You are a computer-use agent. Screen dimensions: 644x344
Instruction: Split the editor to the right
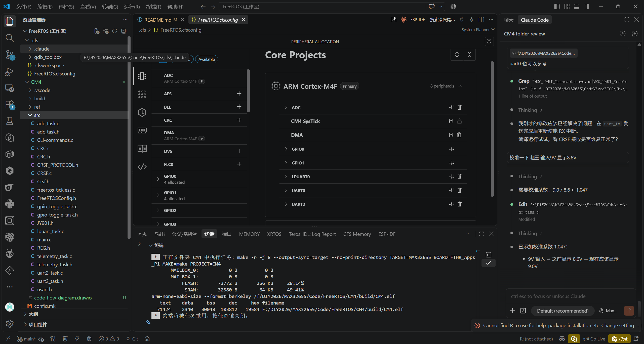coord(481,20)
